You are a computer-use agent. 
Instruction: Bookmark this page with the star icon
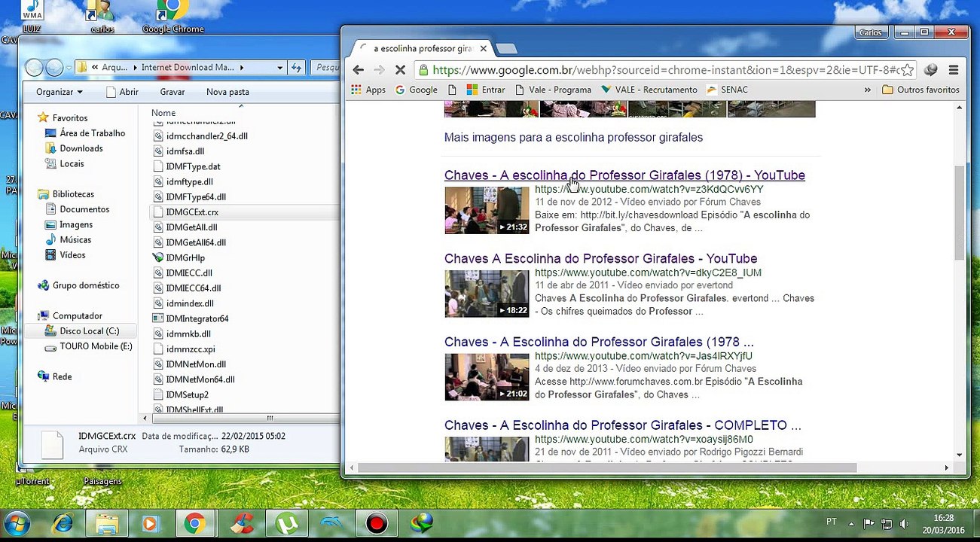pyautogui.click(x=908, y=70)
